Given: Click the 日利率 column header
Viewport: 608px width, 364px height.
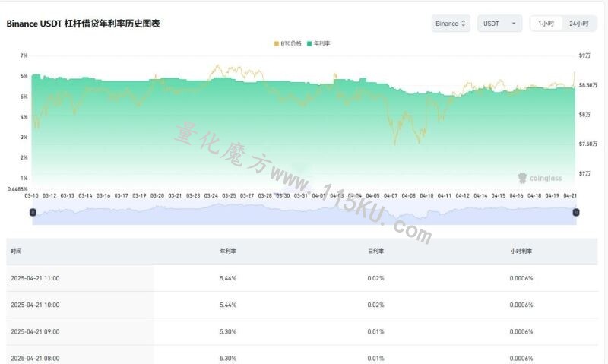Looking at the screenshot, I should tap(375, 252).
